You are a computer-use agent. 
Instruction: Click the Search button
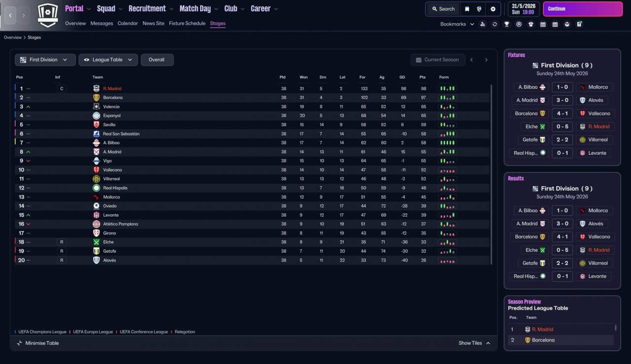(x=443, y=9)
